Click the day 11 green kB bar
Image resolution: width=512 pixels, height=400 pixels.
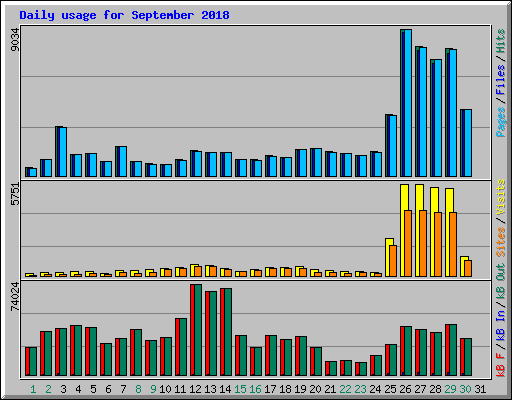tap(183, 347)
